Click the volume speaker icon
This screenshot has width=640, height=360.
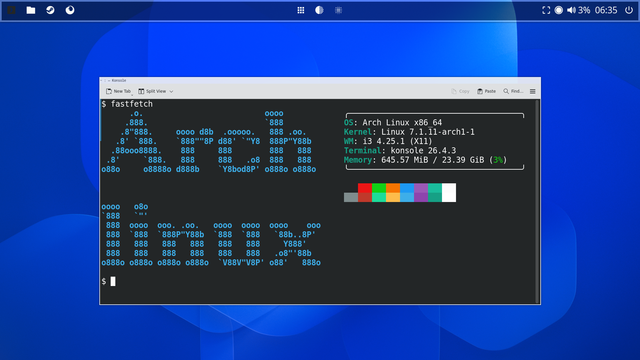point(571,10)
